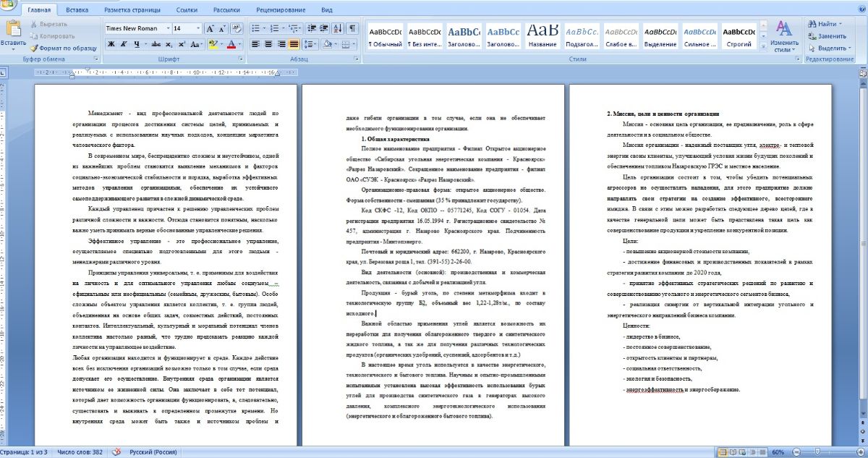Click the font color red A swatch

pyautogui.click(x=231, y=44)
